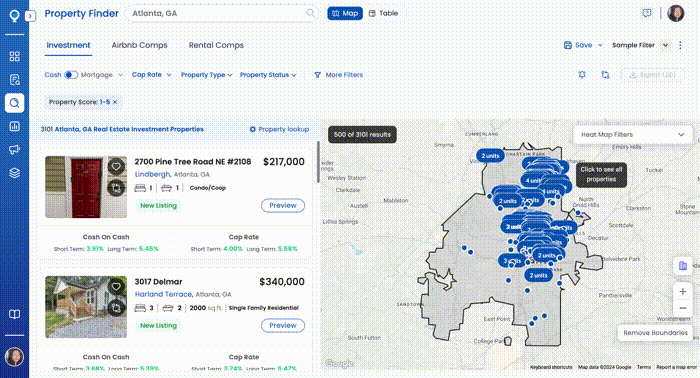
Task: Open the dashboard grid icon in sidebar
Action: pos(14,56)
